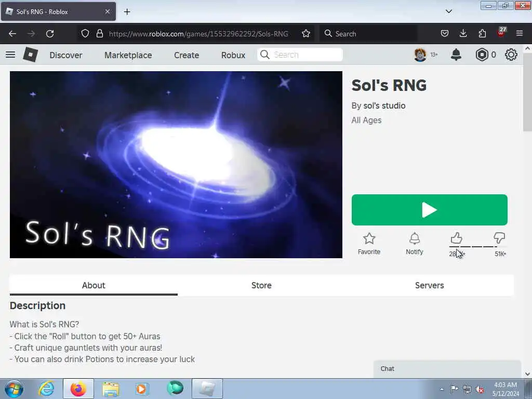Open the Firefox Downloads panel

click(x=463, y=34)
